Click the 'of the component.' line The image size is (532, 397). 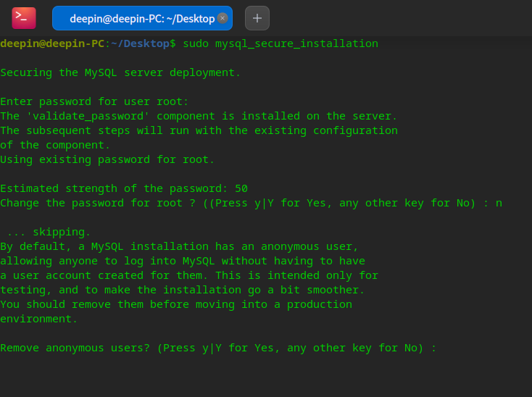click(x=55, y=145)
